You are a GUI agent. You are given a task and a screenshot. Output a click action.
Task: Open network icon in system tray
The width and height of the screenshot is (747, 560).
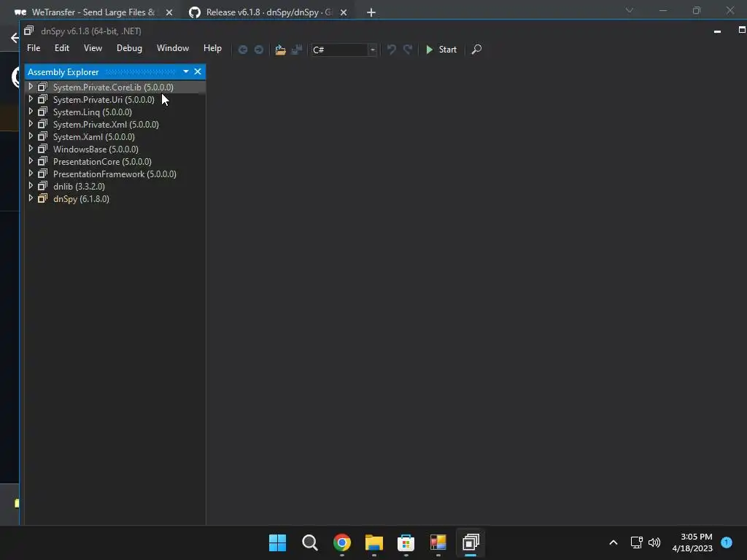pyautogui.click(x=636, y=542)
